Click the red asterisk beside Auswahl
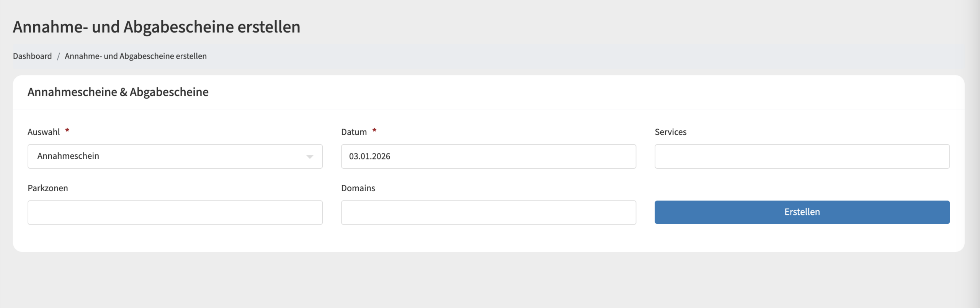Screen dimensions: 980x308 point(67,130)
